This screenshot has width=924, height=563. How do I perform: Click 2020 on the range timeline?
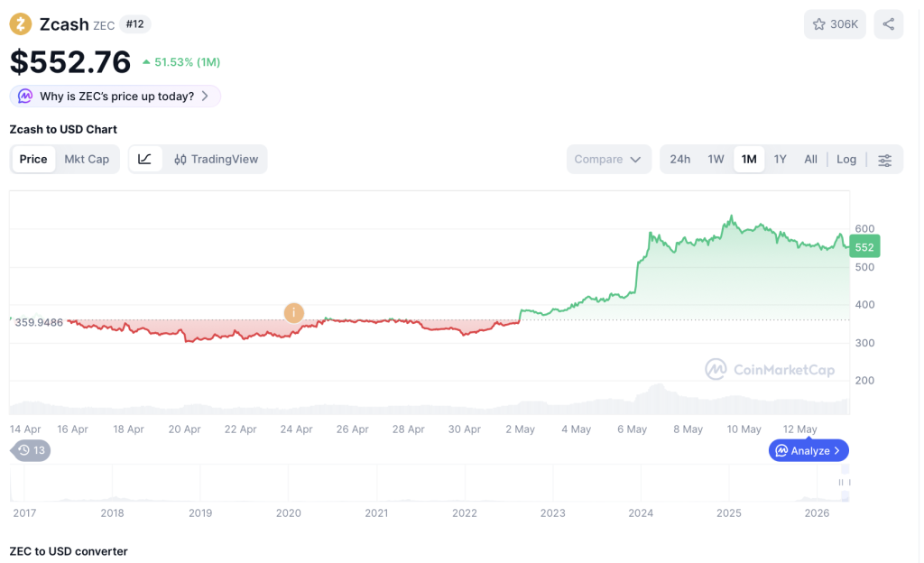(x=288, y=513)
